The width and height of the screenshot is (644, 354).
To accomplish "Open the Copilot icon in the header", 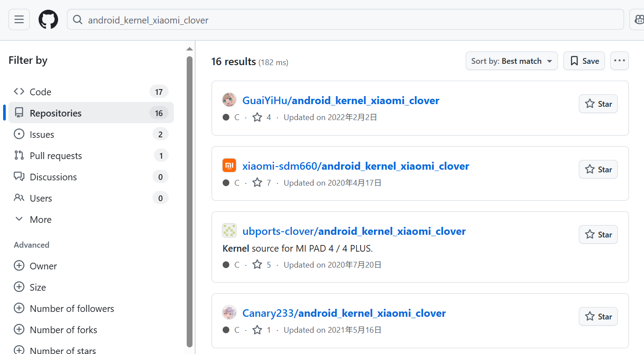I will tap(638, 20).
